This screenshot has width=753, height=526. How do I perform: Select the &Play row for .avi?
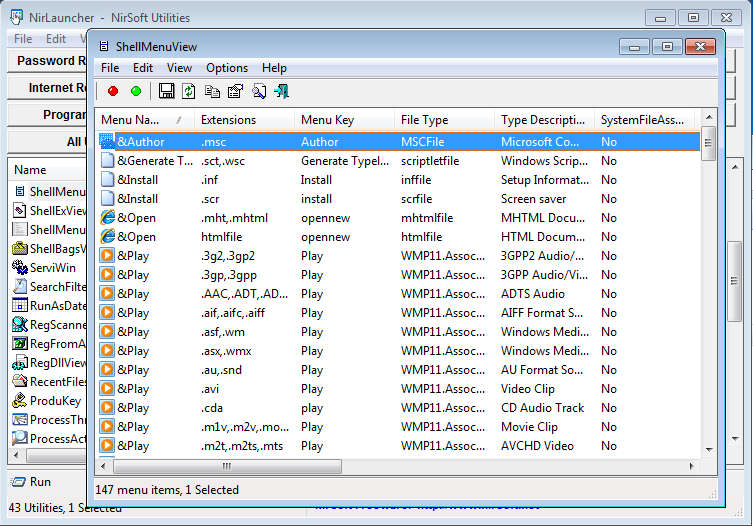tap(133, 389)
